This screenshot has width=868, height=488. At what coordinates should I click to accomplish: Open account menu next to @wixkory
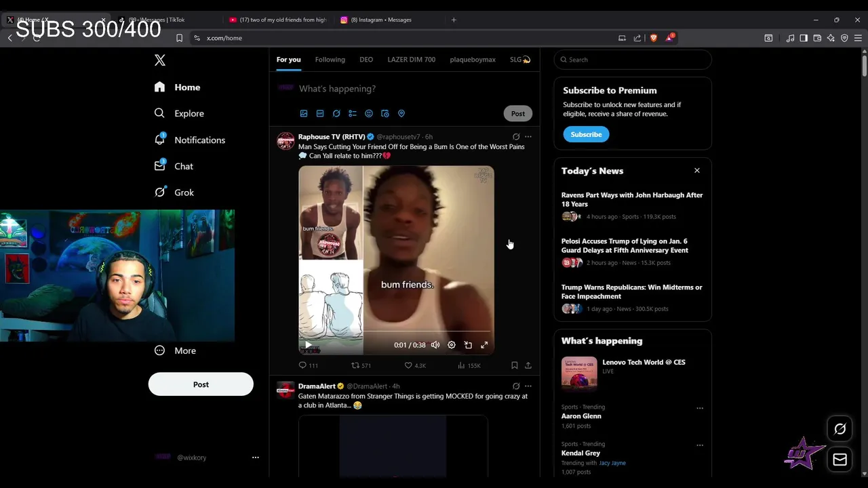pos(256,457)
